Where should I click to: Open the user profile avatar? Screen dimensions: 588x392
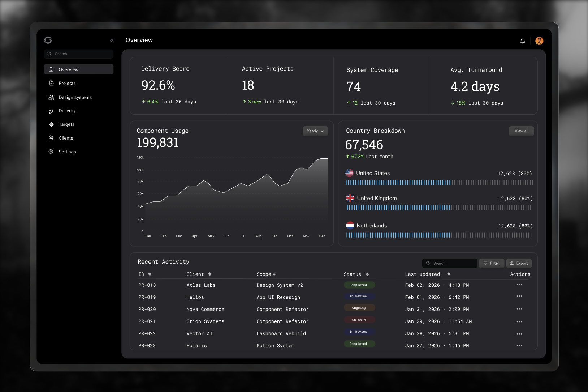click(x=539, y=41)
